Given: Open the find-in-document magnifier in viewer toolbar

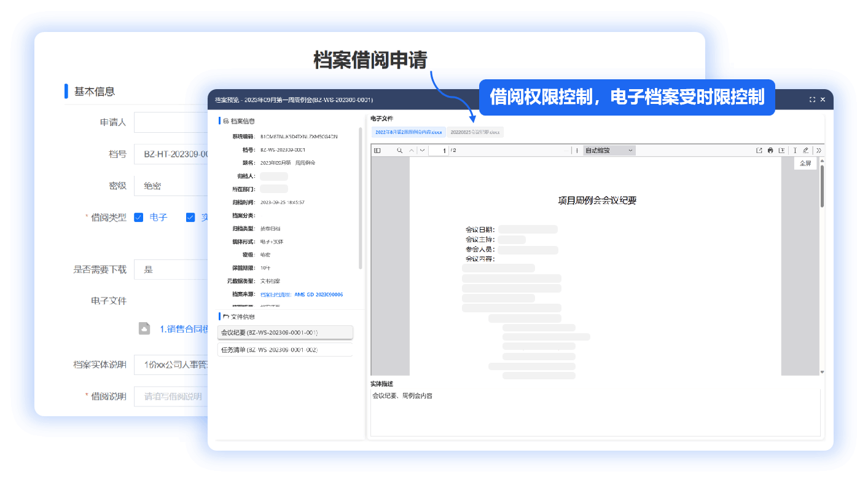Looking at the screenshot, I should (x=399, y=151).
